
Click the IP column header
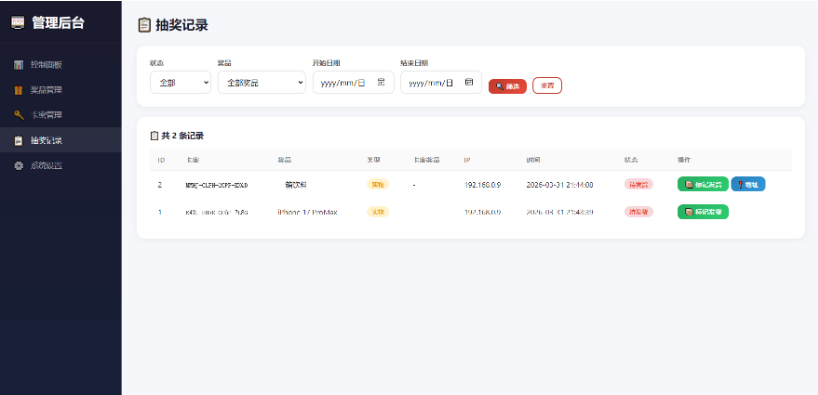[466, 160]
